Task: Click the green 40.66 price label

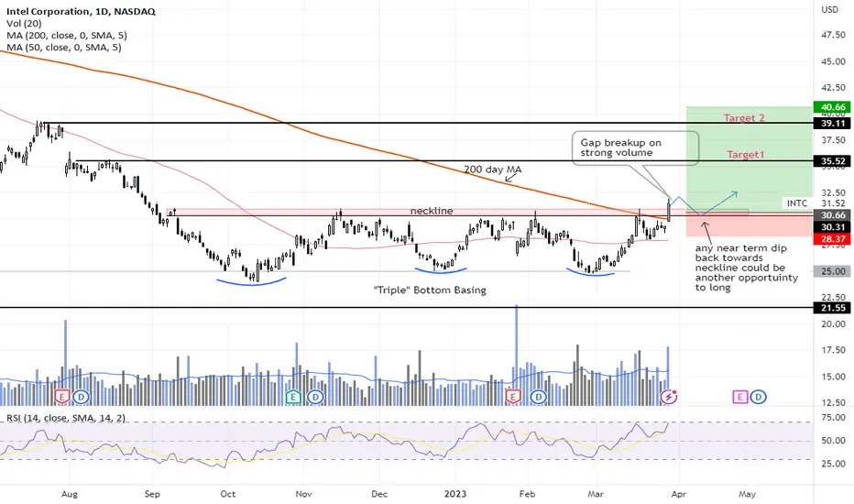Action: tap(831, 107)
